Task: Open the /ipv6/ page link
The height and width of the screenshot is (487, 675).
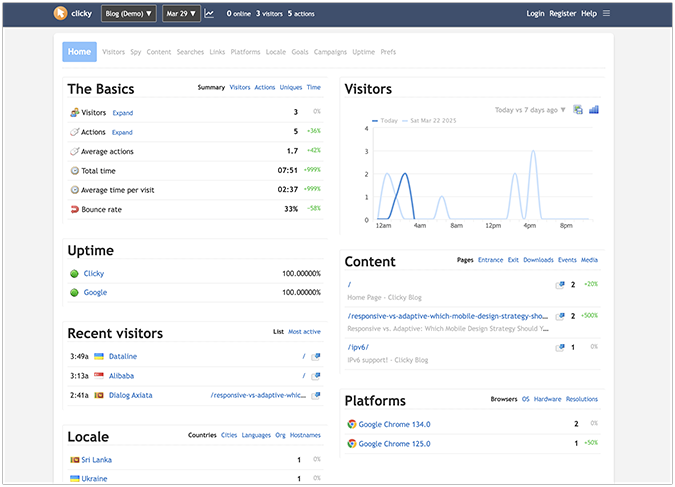Action: tap(358, 347)
